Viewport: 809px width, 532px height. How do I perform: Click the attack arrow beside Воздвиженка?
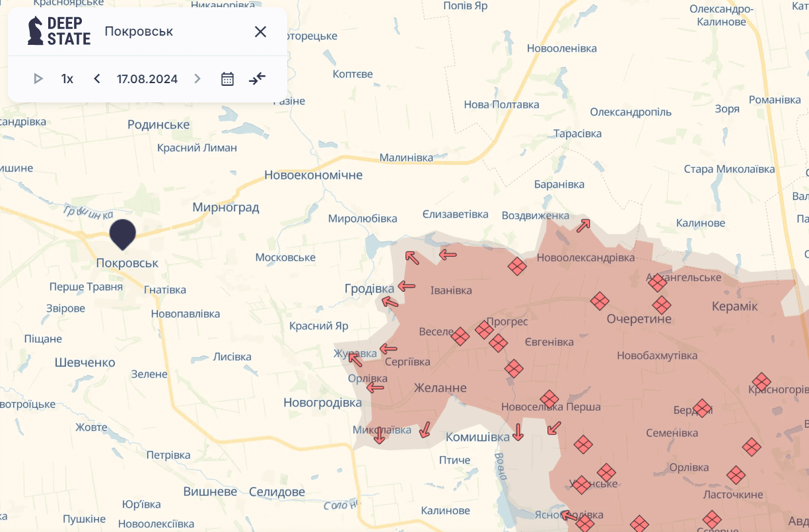pos(583,226)
